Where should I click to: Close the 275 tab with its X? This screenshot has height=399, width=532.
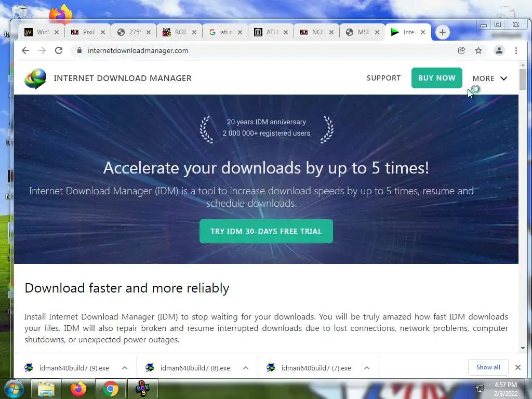pos(149,32)
